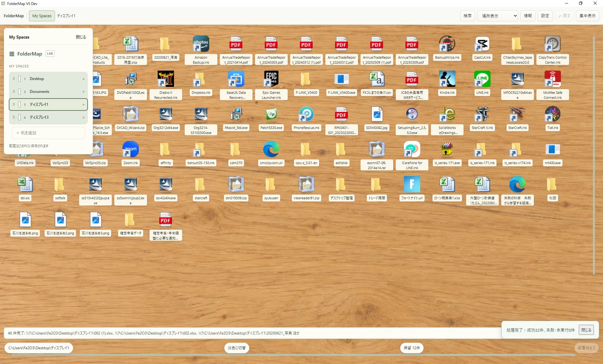Open the cmczip.com.url Edge icon
Viewport: 603px width, 364px height.
click(x=271, y=149)
